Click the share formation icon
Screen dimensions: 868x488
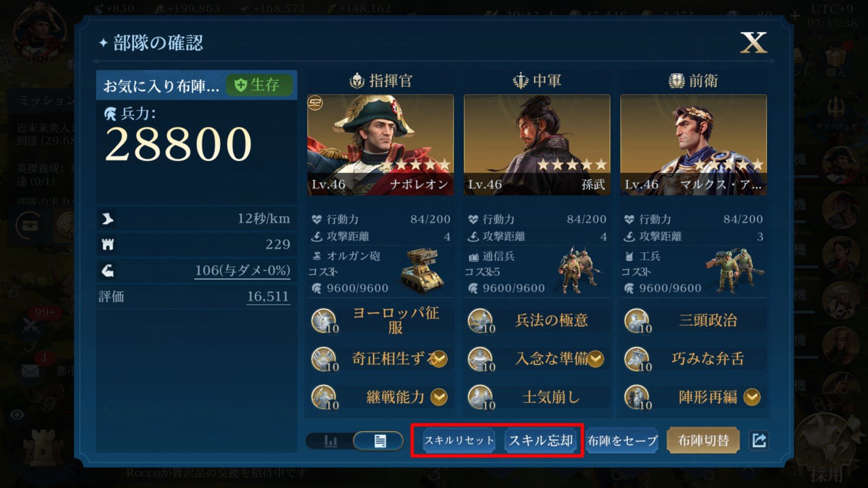pos(759,440)
